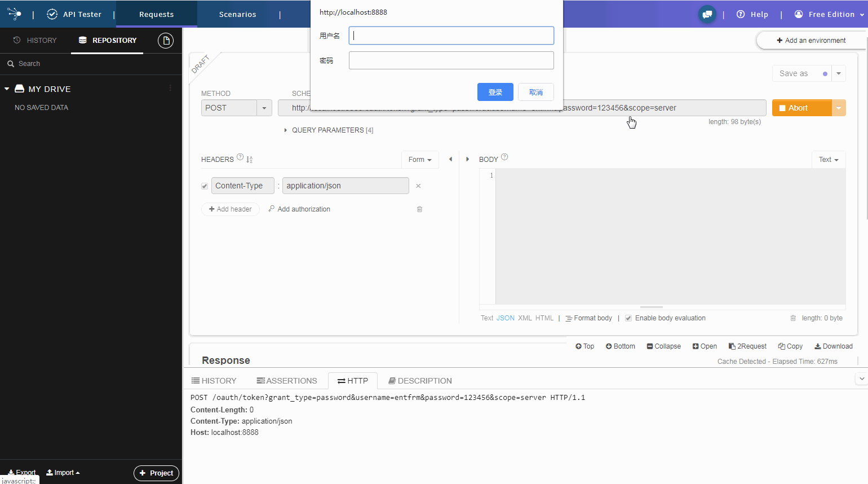Click Add authorization link
The image size is (868, 484).
[299, 209]
